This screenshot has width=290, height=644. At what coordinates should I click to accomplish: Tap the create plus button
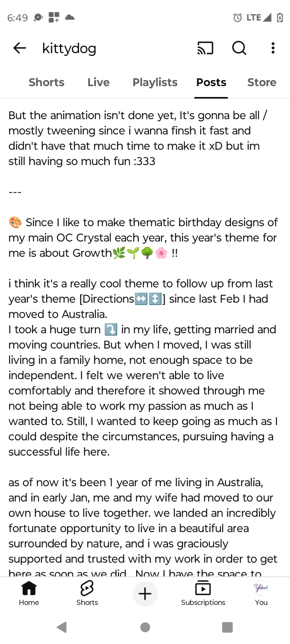pyautogui.click(x=145, y=594)
